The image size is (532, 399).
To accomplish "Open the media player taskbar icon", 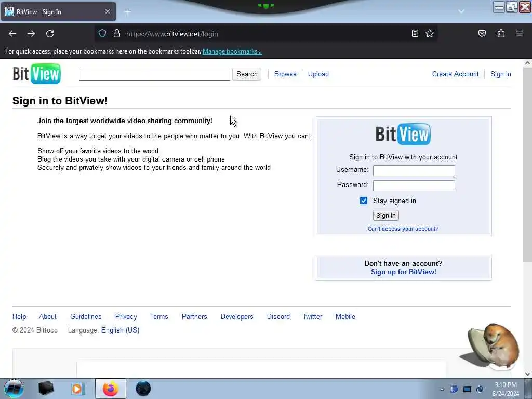I will click(x=77, y=389).
